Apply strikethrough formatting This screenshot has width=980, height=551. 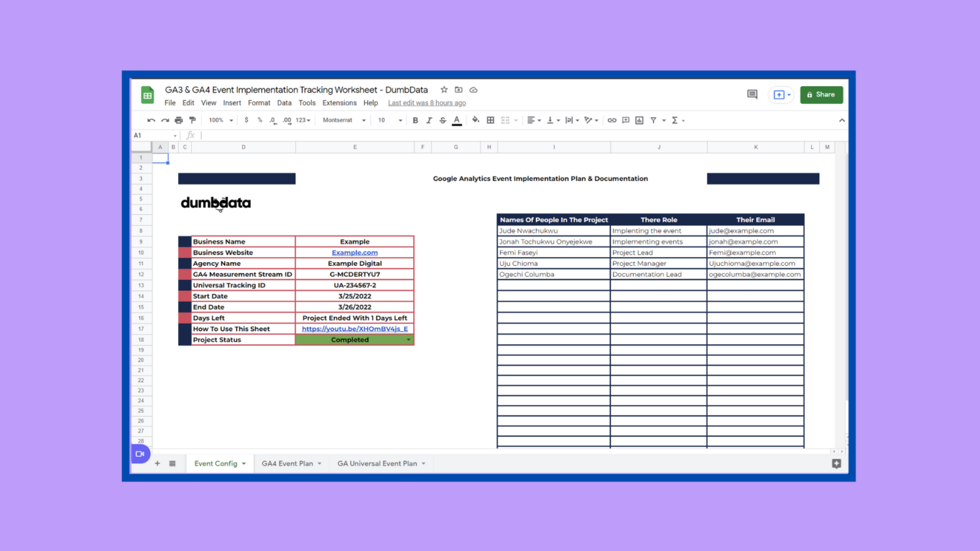point(443,120)
